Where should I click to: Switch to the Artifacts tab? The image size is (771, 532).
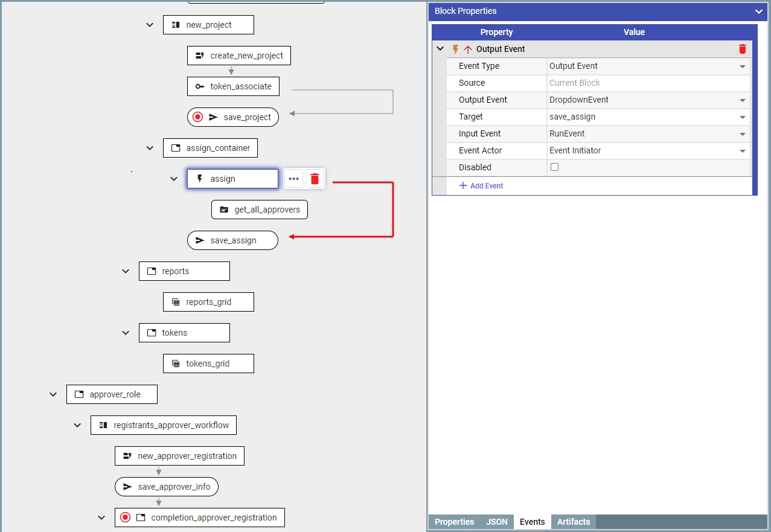click(x=573, y=522)
